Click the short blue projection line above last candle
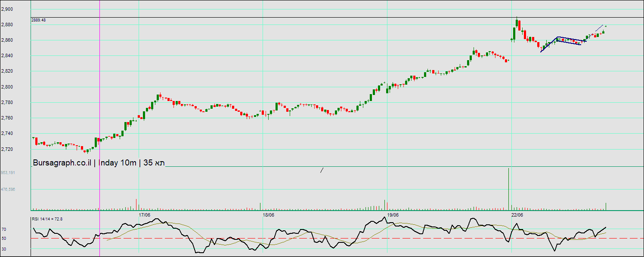 (x=599, y=28)
